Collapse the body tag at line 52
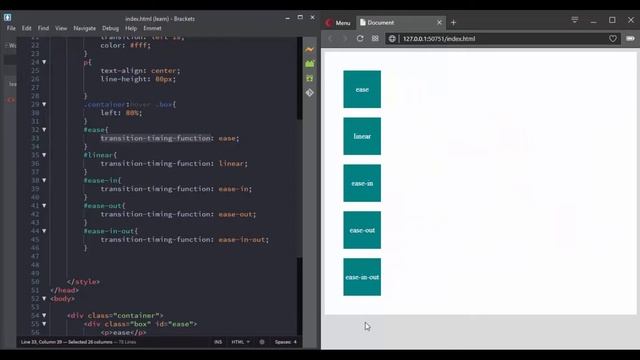Screen dimensions: 640x360 (44, 299)
